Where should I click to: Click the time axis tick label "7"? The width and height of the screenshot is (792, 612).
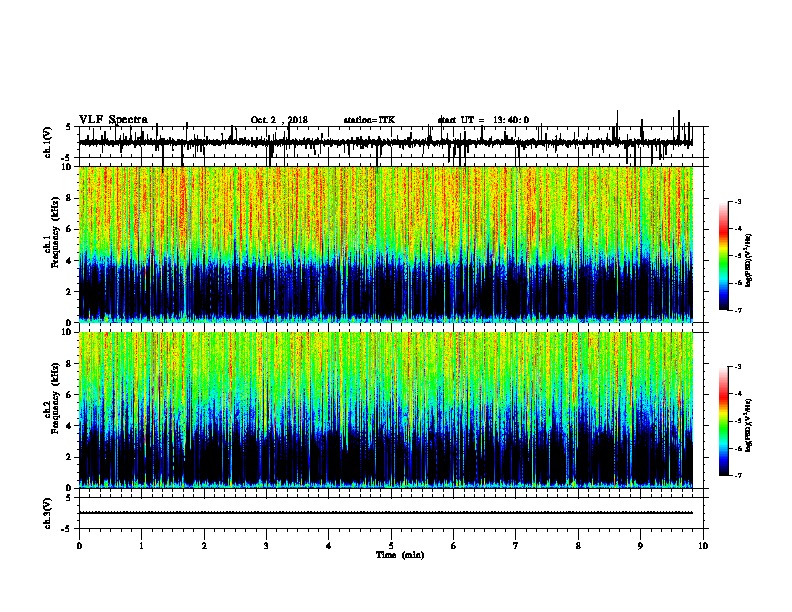pyautogui.click(x=516, y=546)
